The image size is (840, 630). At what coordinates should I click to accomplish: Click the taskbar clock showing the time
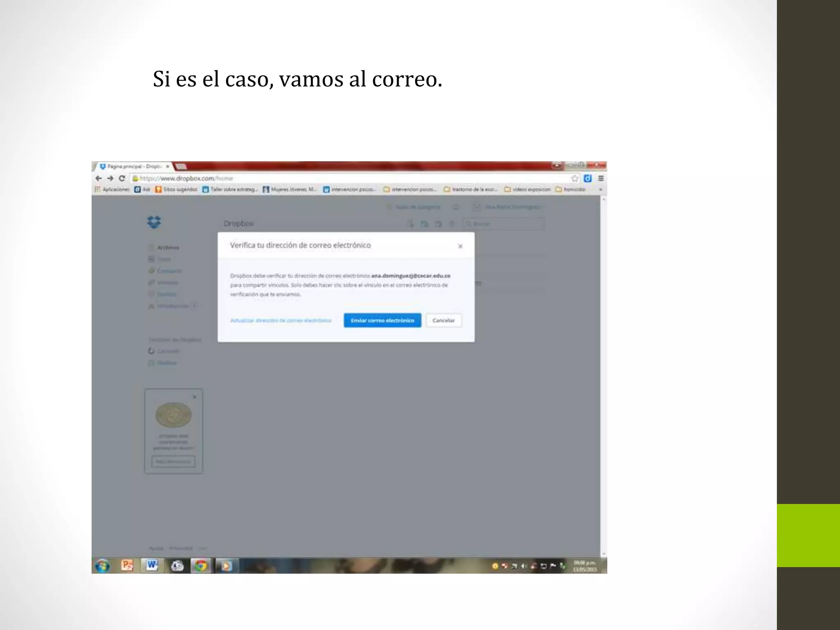584,566
